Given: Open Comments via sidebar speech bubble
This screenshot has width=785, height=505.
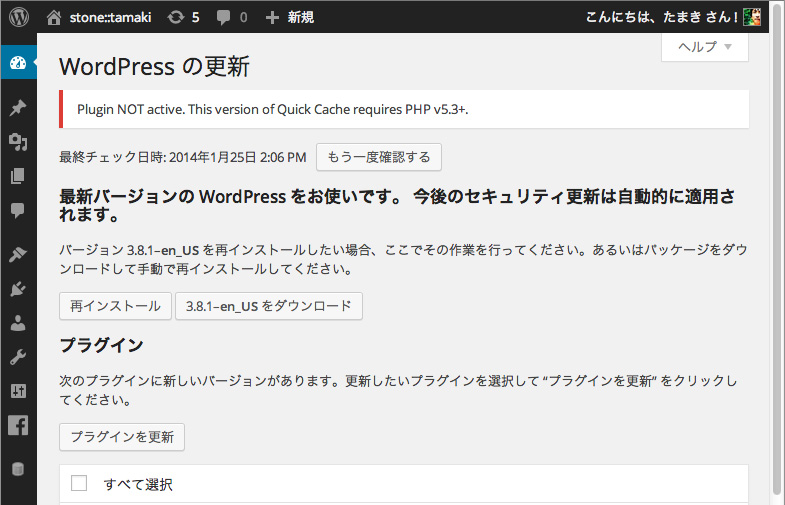Looking at the screenshot, I should click(x=18, y=210).
